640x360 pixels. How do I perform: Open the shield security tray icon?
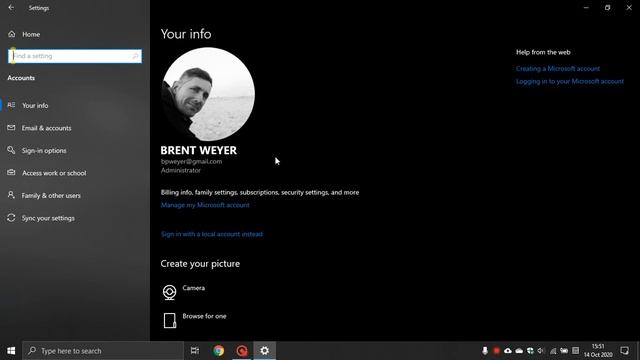pyautogui.click(x=530, y=351)
